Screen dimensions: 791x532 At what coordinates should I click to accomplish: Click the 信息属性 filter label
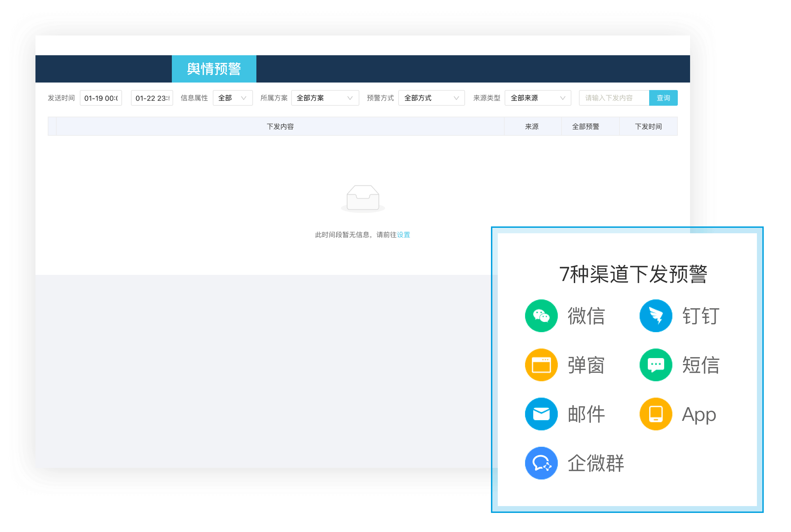pyautogui.click(x=194, y=98)
